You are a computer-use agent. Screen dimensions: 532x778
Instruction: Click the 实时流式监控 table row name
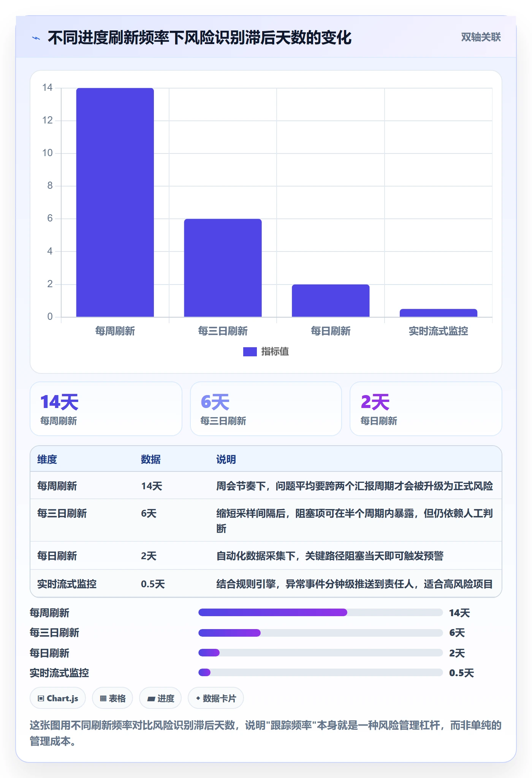(x=67, y=584)
